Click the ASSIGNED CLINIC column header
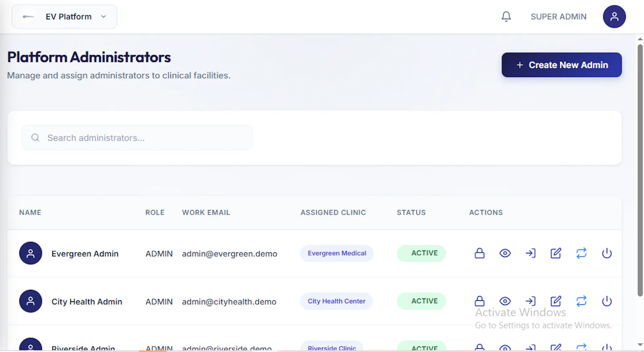 click(333, 212)
